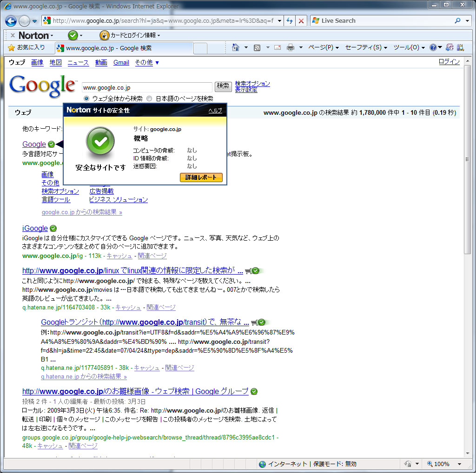Go to the home page icon

[236, 47]
